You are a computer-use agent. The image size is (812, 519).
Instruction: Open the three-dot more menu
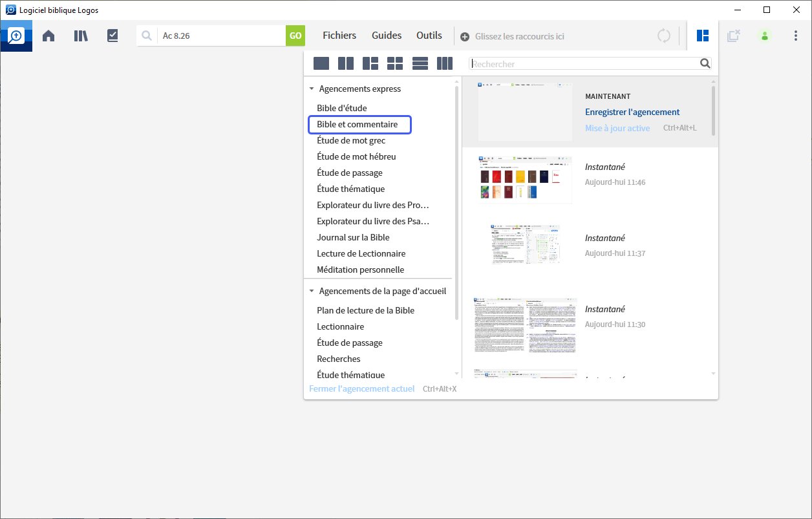click(796, 36)
